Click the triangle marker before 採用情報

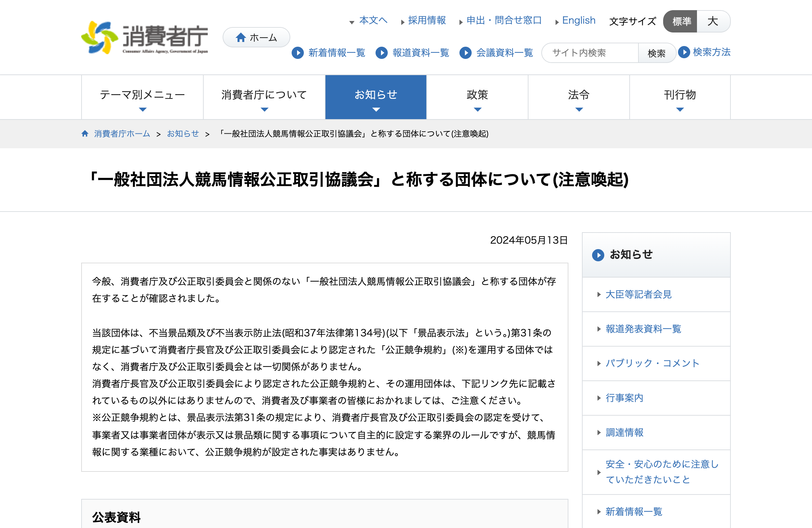pyautogui.click(x=403, y=22)
